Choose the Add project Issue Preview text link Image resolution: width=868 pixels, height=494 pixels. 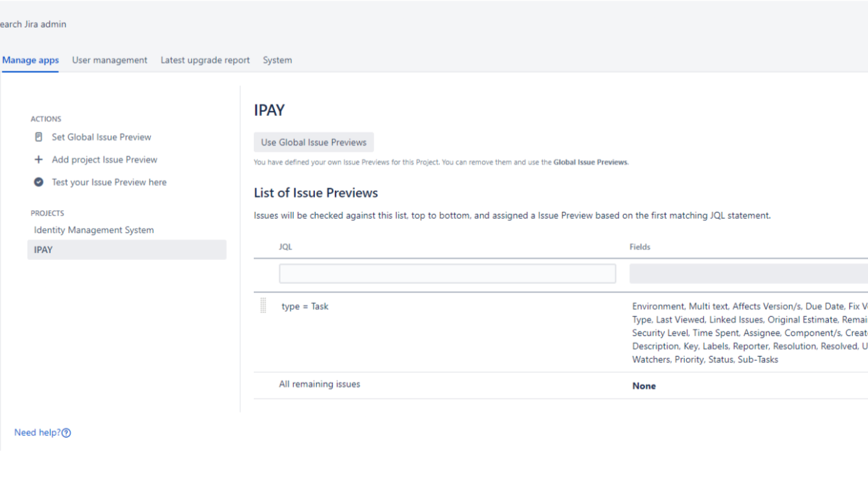[x=104, y=160]
